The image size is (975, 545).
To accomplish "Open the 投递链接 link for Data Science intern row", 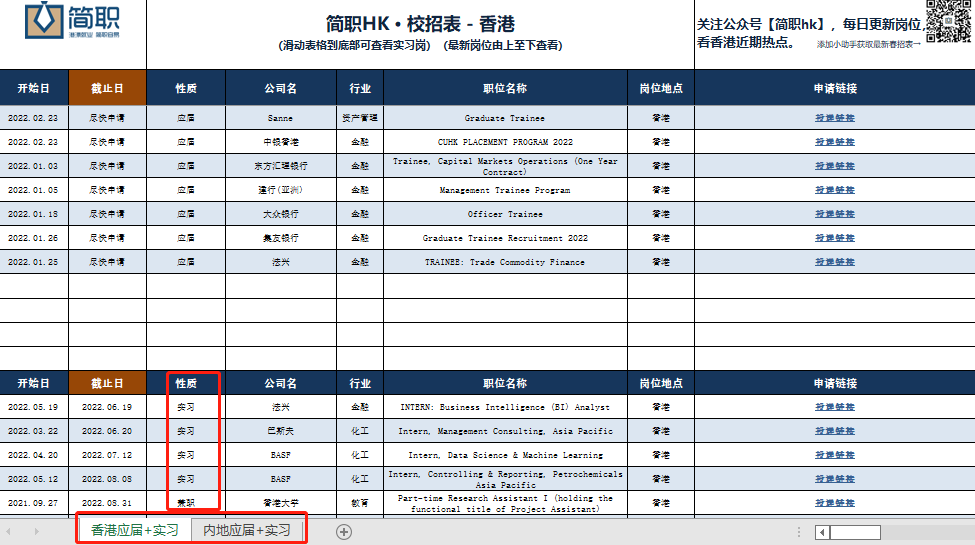I will click(x=834, y=455).
